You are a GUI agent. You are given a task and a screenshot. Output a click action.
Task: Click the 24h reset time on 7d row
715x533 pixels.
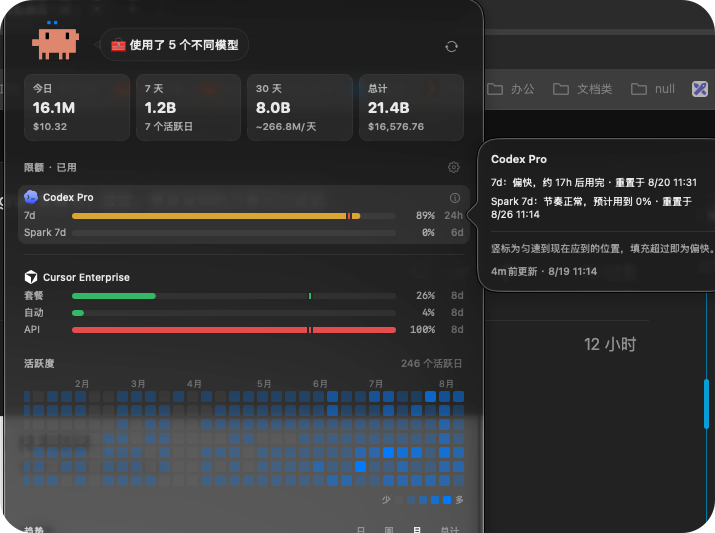click(453, 216)
